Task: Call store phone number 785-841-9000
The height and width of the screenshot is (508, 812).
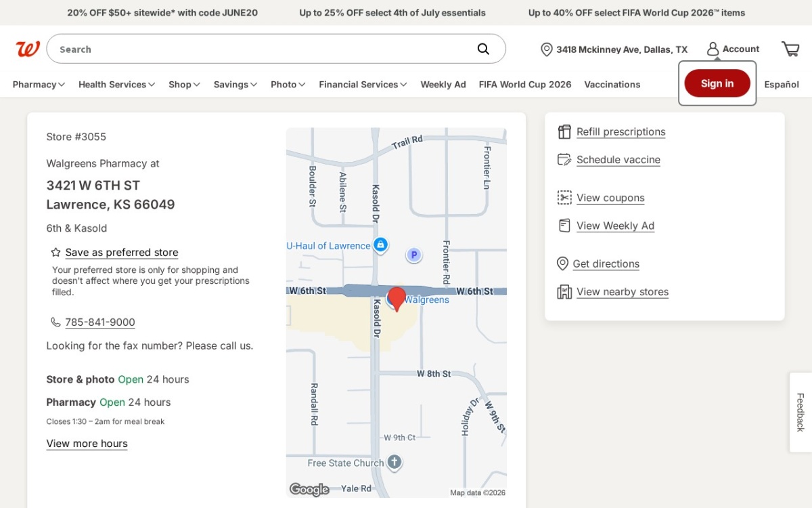Action: 100,322
